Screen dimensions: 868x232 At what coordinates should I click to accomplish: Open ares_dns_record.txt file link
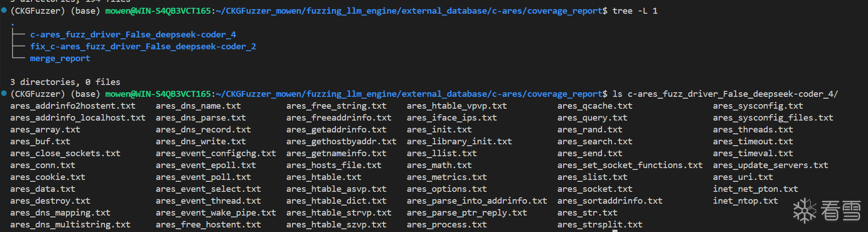[203, 130]
